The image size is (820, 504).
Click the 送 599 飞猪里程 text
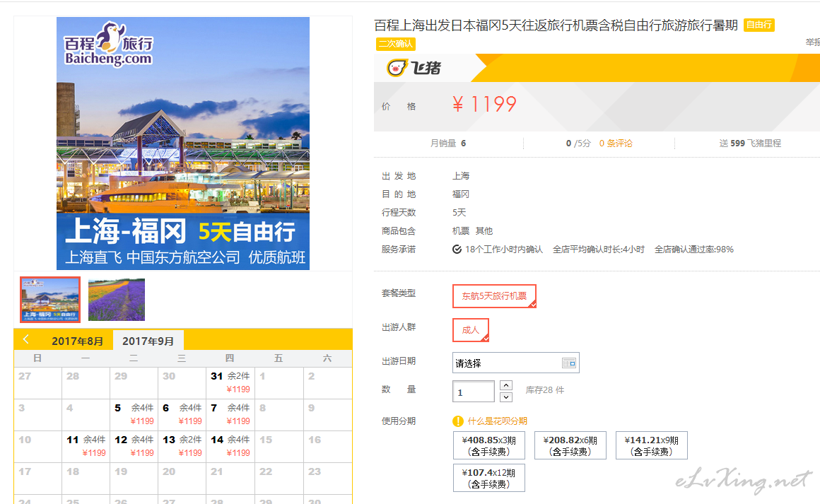(750, 143)
